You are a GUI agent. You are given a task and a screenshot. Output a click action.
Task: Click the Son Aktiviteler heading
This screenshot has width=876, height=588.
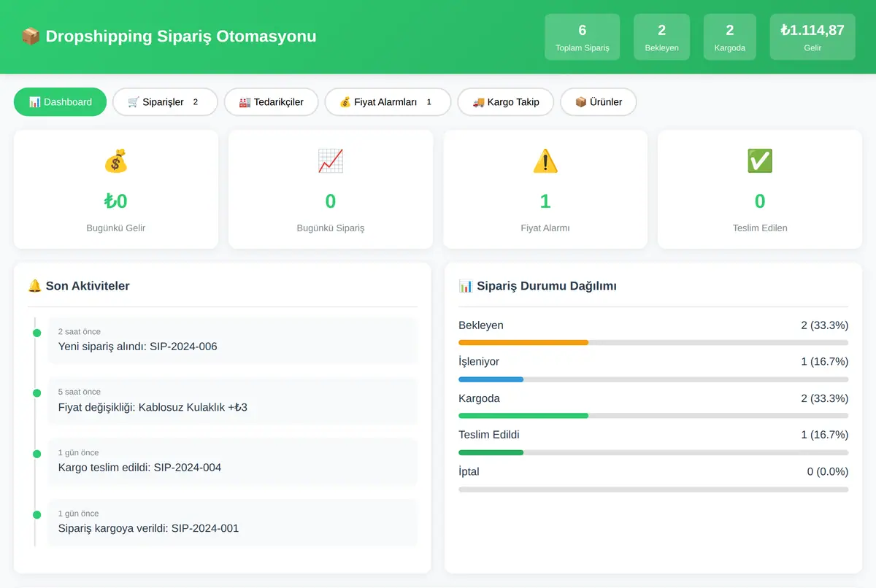click(x=88, y=286)
